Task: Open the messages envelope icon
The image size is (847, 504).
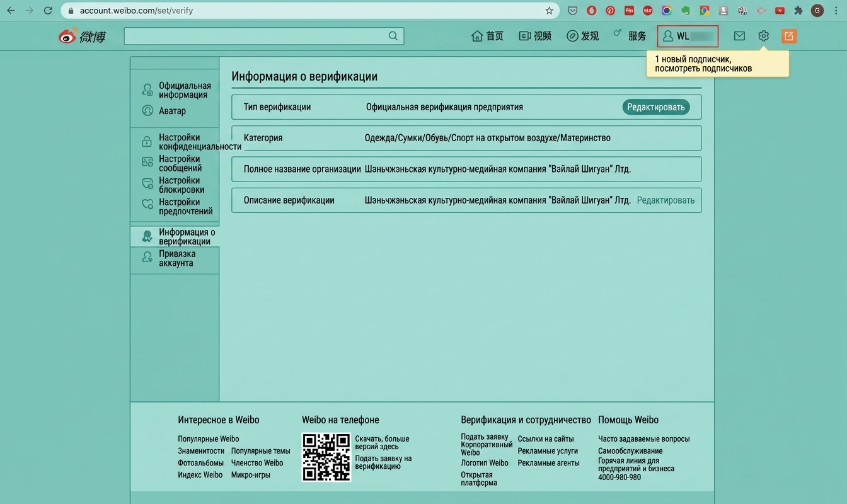Action: tap(739, 36)
